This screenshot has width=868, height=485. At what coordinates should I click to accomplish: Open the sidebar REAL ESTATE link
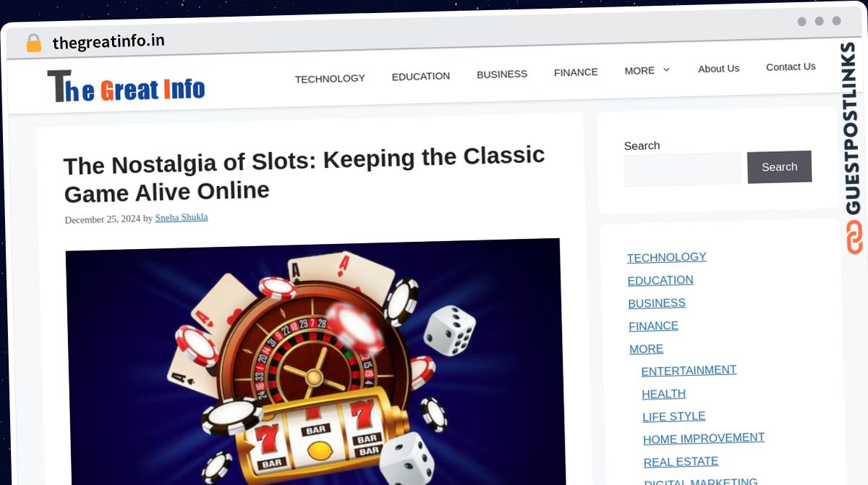681,462
